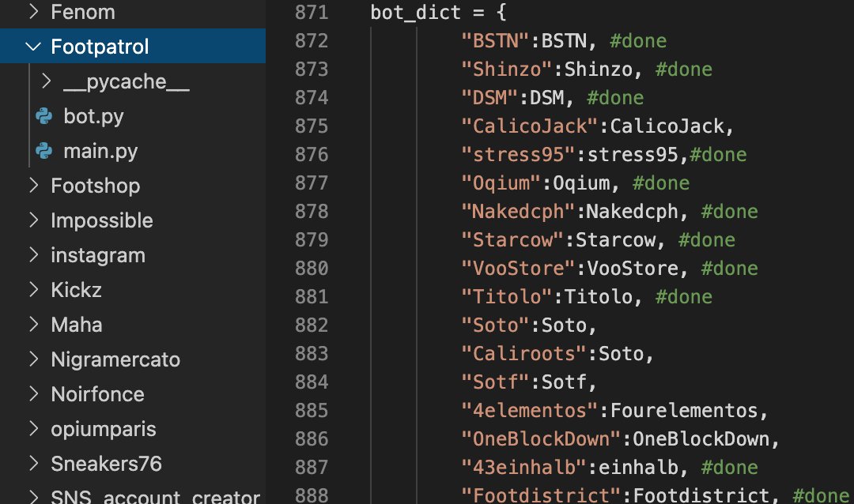Select the Maha folder name

tap(76, 325)
